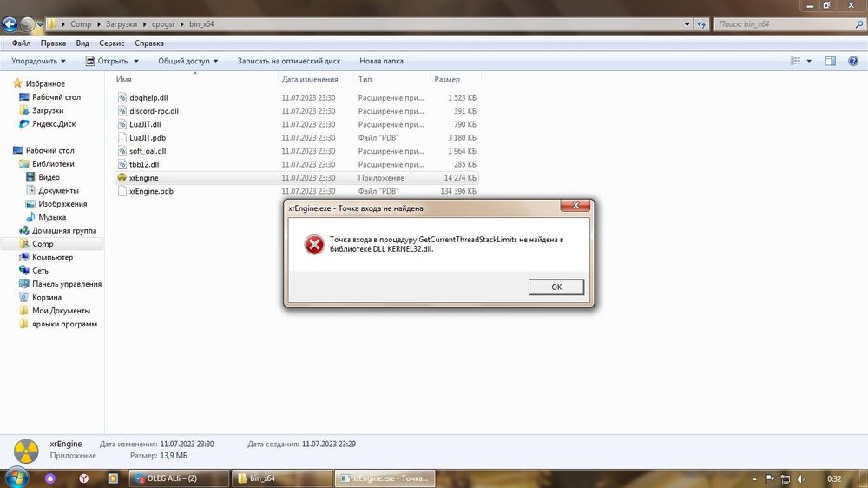Open Сеть in the navigation tree
Screen dimensions: 868x488
[x=40, y=270]
